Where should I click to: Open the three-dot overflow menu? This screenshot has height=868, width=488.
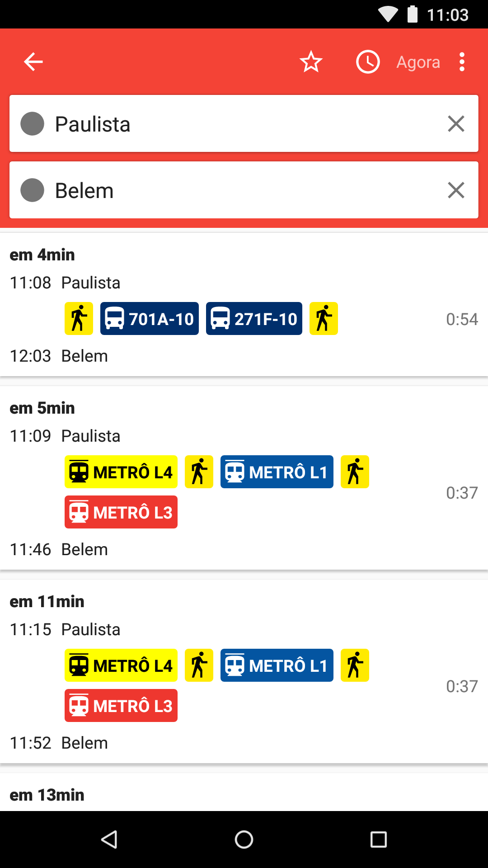pos(462,62)
